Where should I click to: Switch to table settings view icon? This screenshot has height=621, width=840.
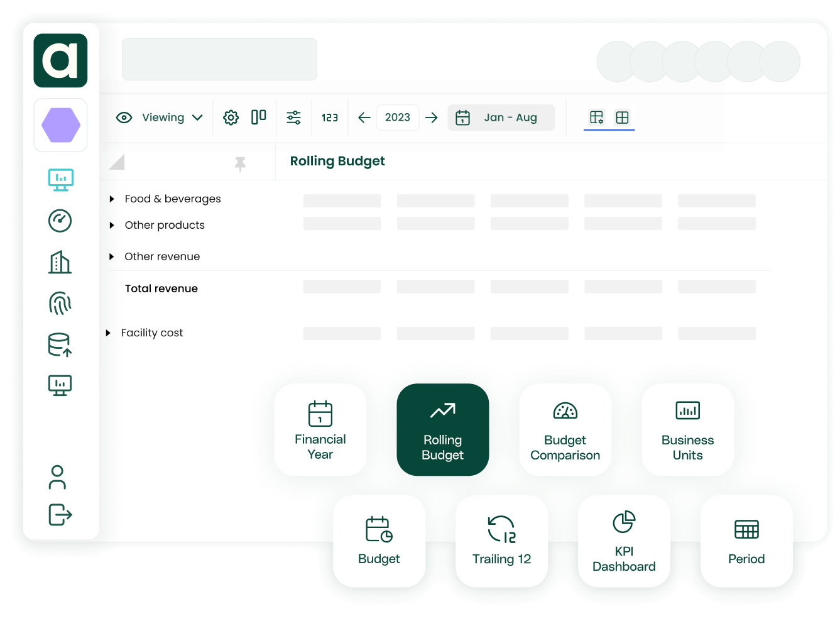(596, 118)
